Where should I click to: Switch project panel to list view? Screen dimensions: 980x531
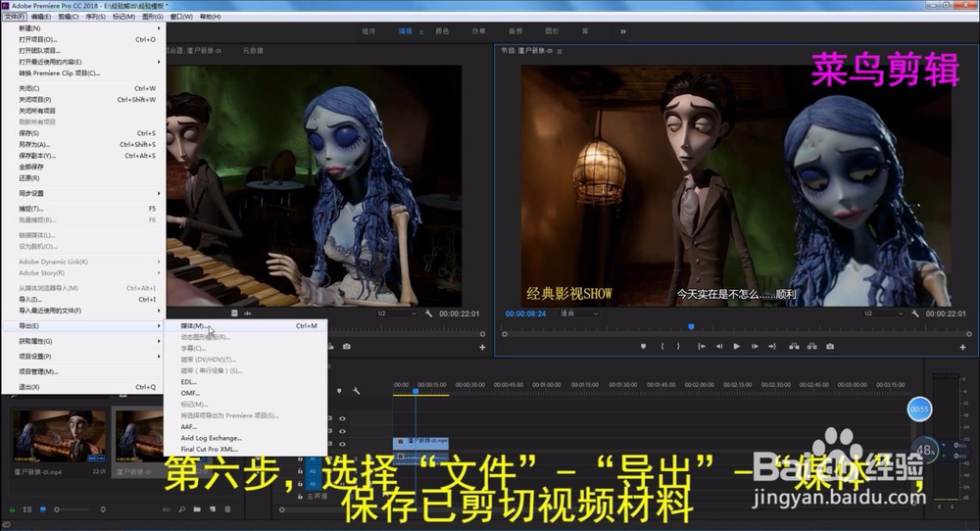27,509
